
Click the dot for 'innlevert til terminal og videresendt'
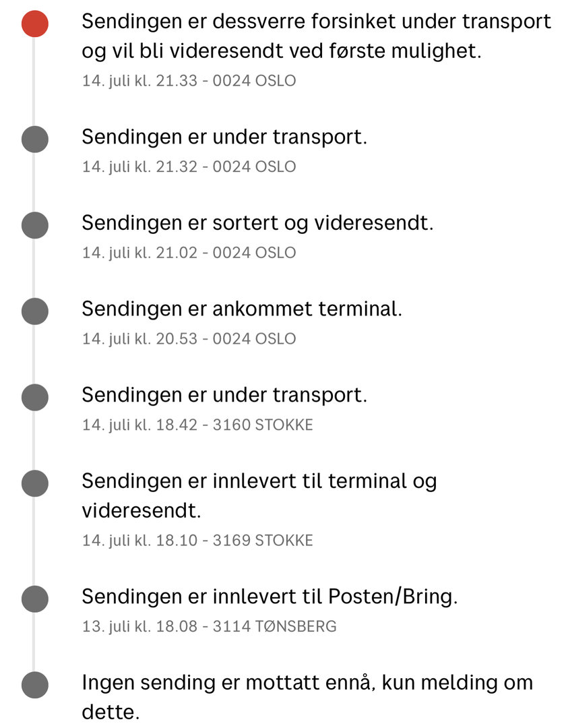[x=34, y=483]
